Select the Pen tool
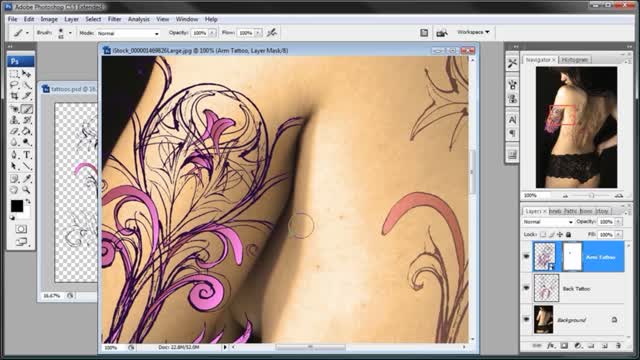Screen dimensions: 640x360 click(x=14, y=155)
